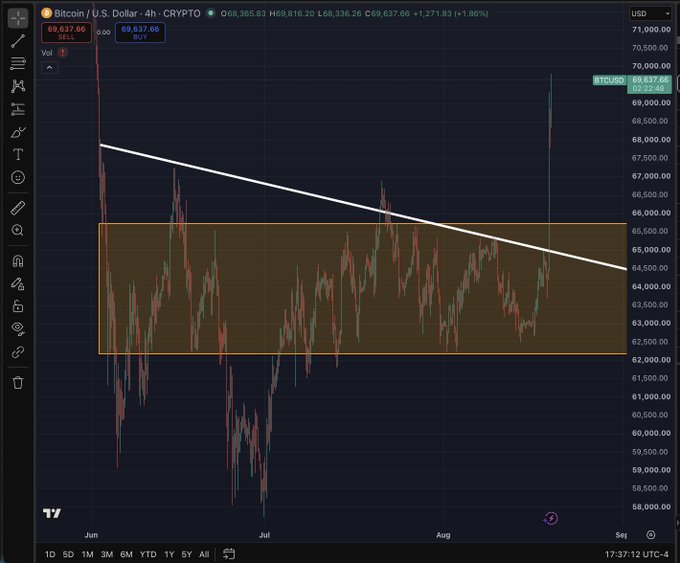The width and height of the screenshot is (680, 563).
Task: Select the trend line drawing tool
Action: pos(18,41)
